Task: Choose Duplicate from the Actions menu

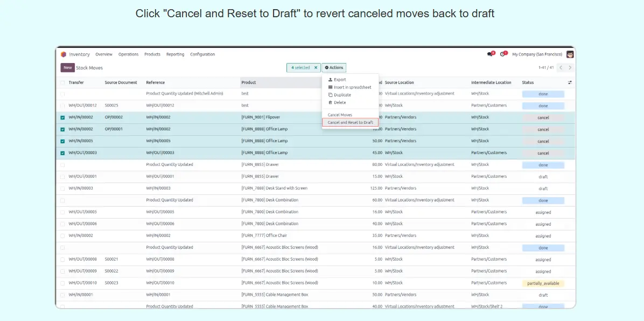Action: (x=342, y=95)
